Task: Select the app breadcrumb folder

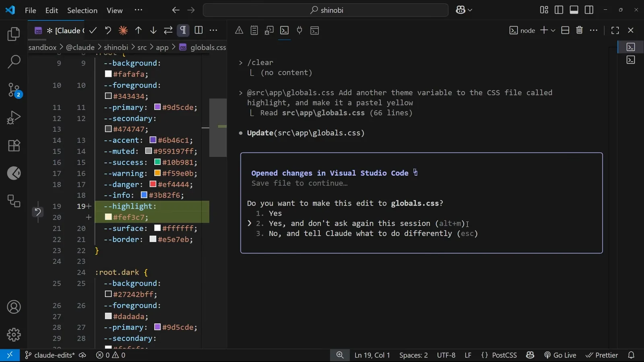Action: [x=162, y=47]
